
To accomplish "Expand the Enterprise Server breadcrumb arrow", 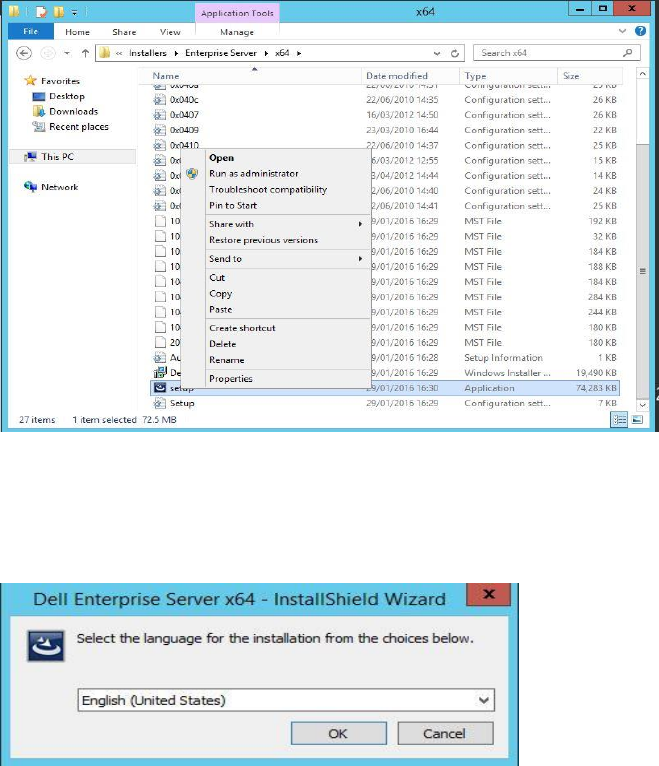I will click(266, 53).
